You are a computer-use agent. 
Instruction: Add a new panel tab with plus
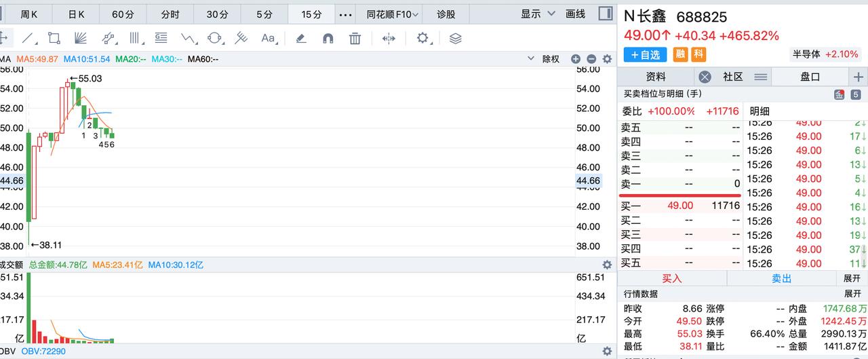pyautogui.click(x=858, y=77)
